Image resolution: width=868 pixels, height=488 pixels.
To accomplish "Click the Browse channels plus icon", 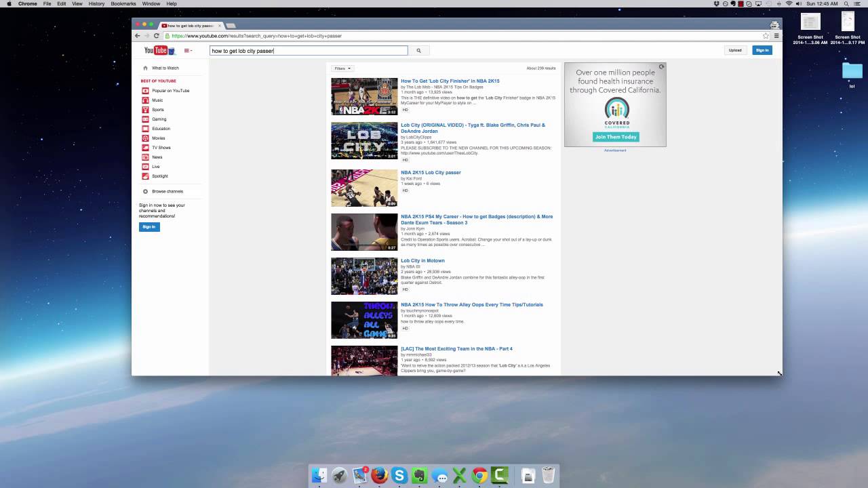I will [145, 191].
